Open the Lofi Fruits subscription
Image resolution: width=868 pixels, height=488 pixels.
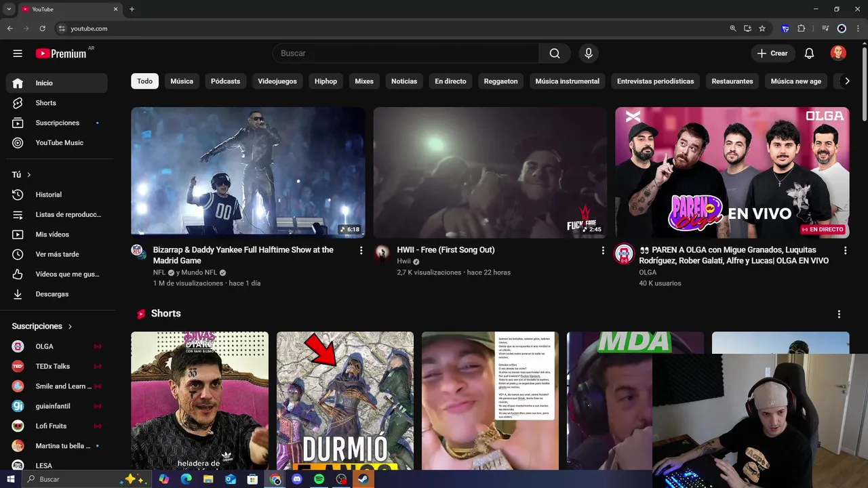click(57, 426)
